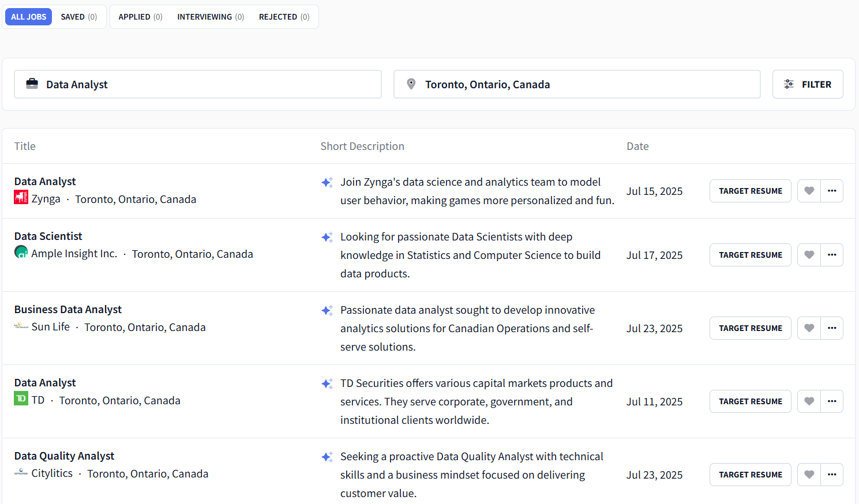Click the Citylitics company logo
Screen dimensions: 859x504
[21, 472]
